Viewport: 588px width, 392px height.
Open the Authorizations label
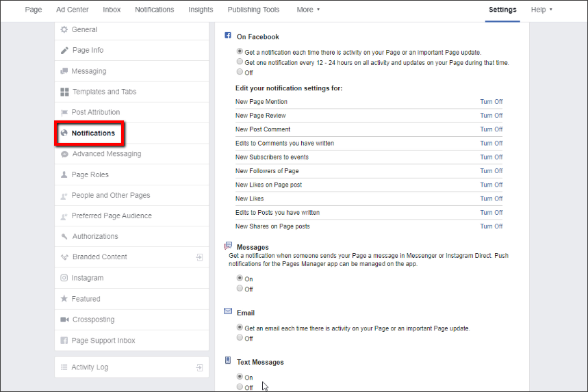[95, 237]
